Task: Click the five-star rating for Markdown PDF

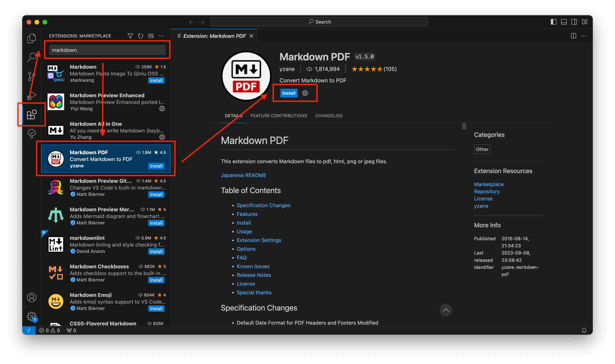Action: click(367, 69)
